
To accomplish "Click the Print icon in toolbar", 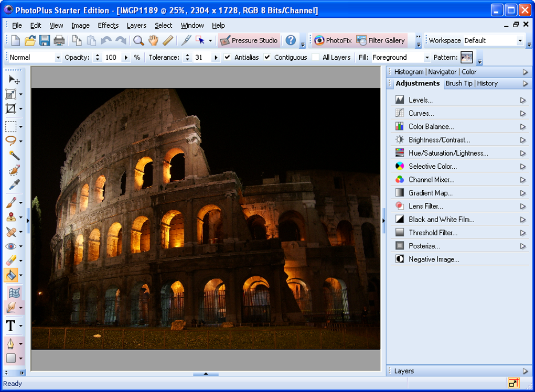I will tap(59, 40).
